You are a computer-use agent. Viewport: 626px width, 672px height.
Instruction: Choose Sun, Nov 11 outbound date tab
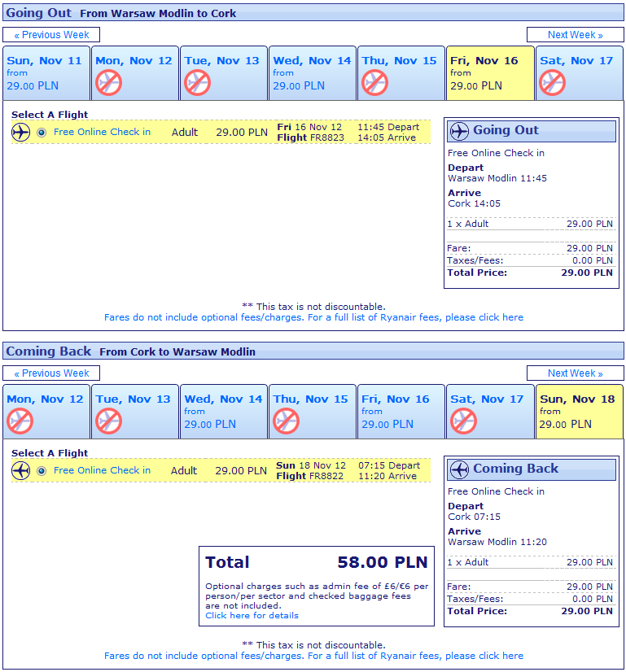point(46,73)
